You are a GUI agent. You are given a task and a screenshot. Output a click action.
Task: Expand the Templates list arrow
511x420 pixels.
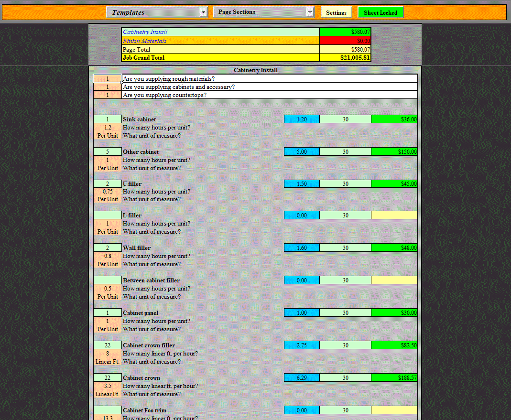203,12
